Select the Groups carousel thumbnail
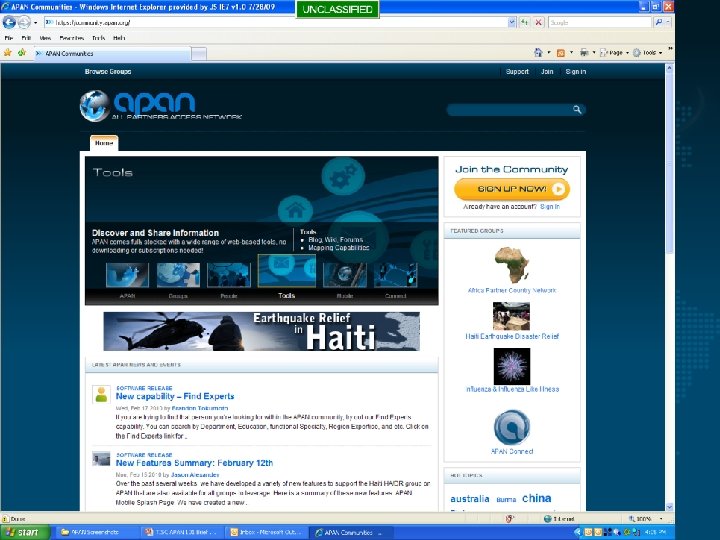 178,275
